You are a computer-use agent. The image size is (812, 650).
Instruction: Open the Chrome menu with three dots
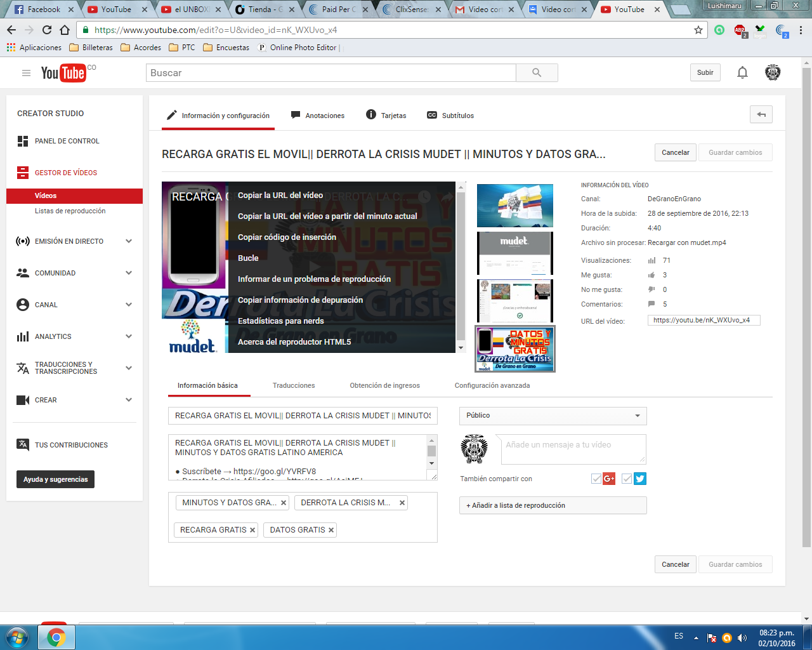pos(801,30)
